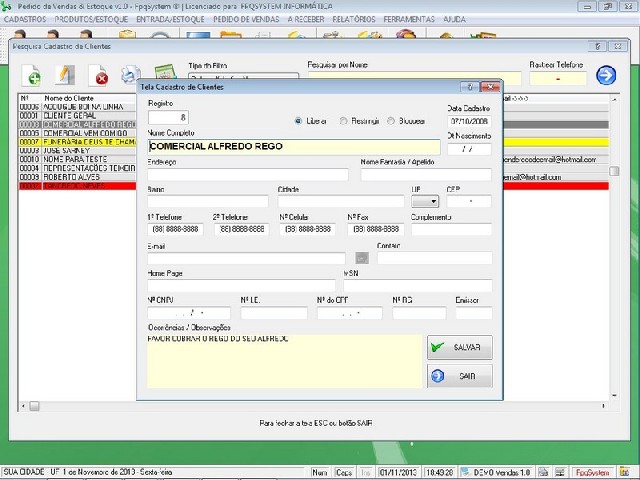Click the network icon in the status bar
The image size is (640, 480).
(x=560, y=472)
